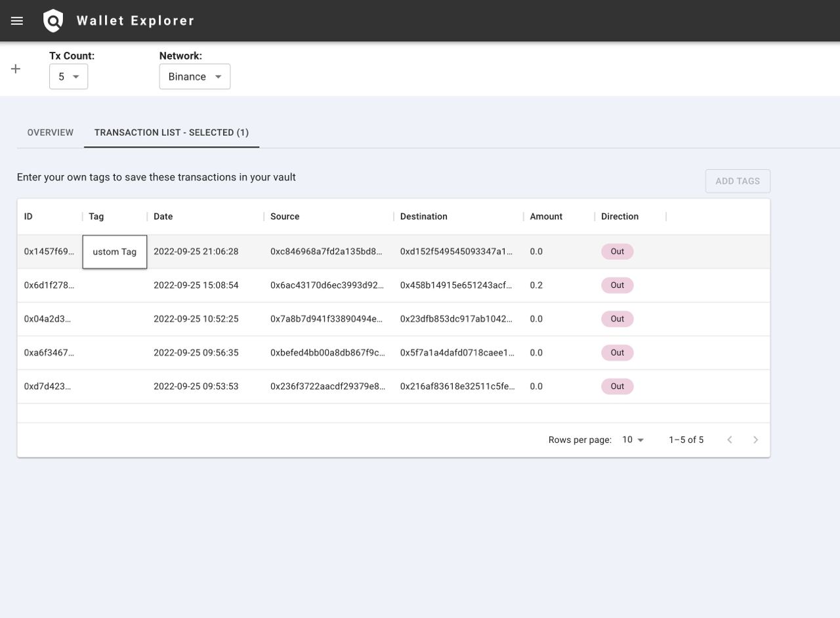Image resolution: width=840 pixels, height=618 pixels.
Task: Click the Out chip on the first transaction
Action: [616, 251]
